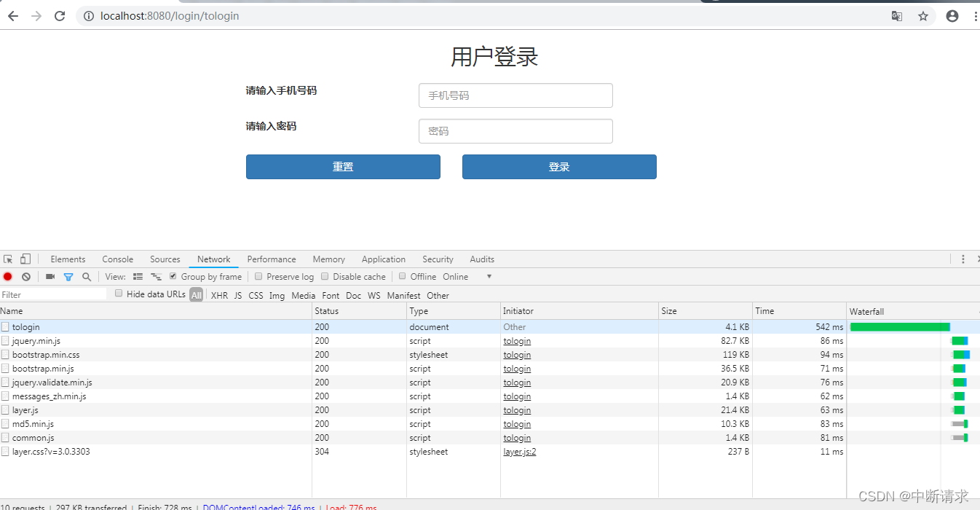The image size is (980, 510).
Task: Click the tologin request waterfall bar
Action: click(899, 326)
